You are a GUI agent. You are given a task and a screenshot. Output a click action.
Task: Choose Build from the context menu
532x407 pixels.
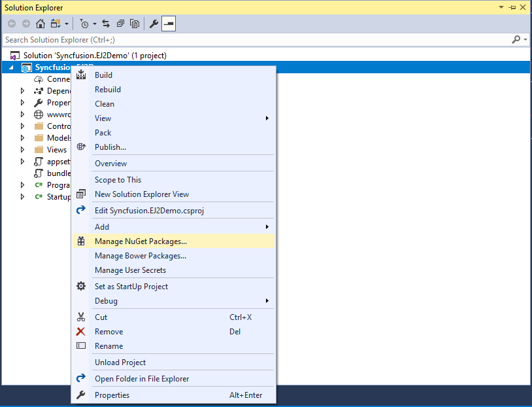(x=103, y=75)
